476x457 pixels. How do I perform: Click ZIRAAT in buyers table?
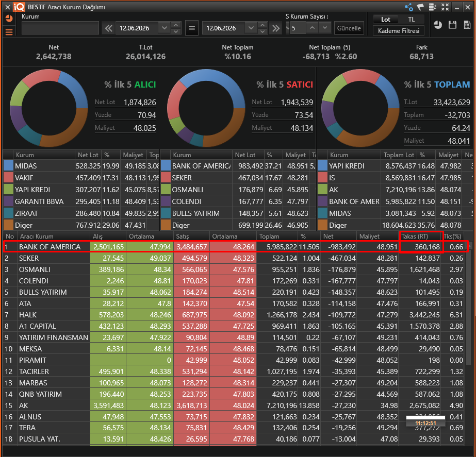click(x=26, y=213)
